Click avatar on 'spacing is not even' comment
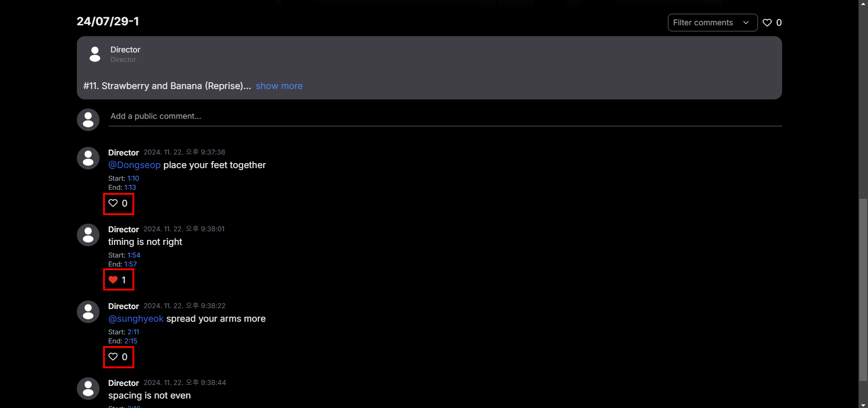Viewport: 868px width, 408px height. pos(88,389)
